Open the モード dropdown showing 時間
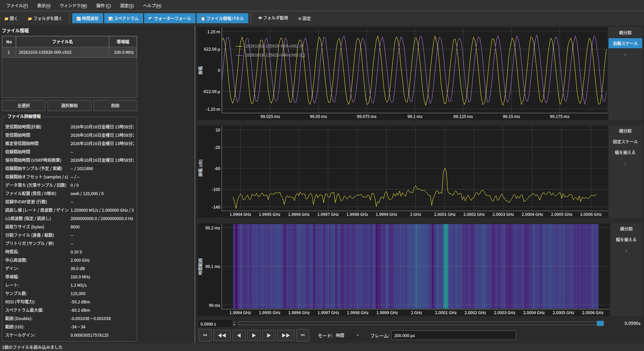The width and height of the screenshot is (644, 351). pyautogui.click(x=348, y=335)
